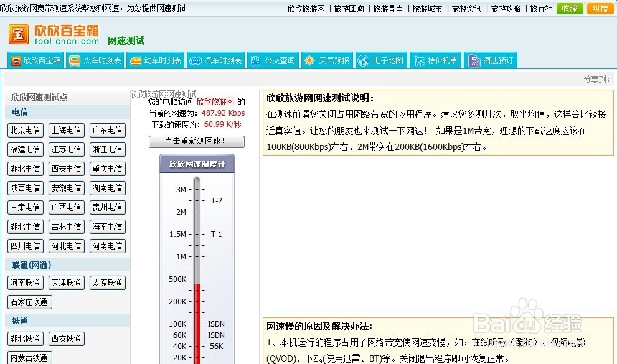Click the 欣欣百宝箱 logo icon
This screenshot has width=617, height=364.
coord(19,34)
